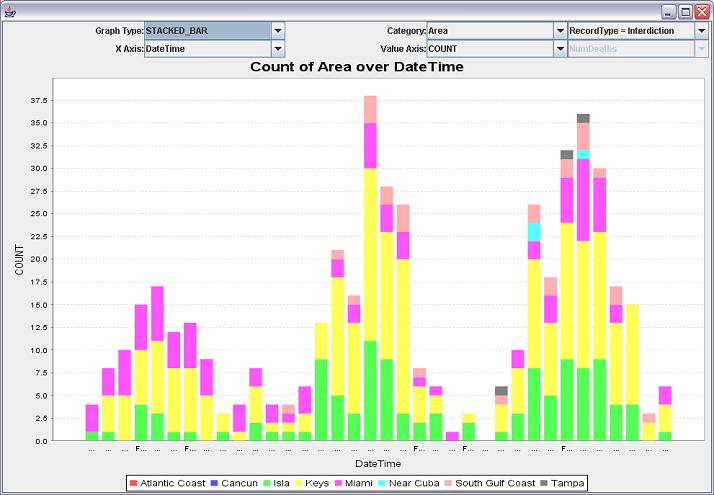714x495 pixels.
Task: Click the magenta Miami legend swatch
Action: (x=338, y=483)
